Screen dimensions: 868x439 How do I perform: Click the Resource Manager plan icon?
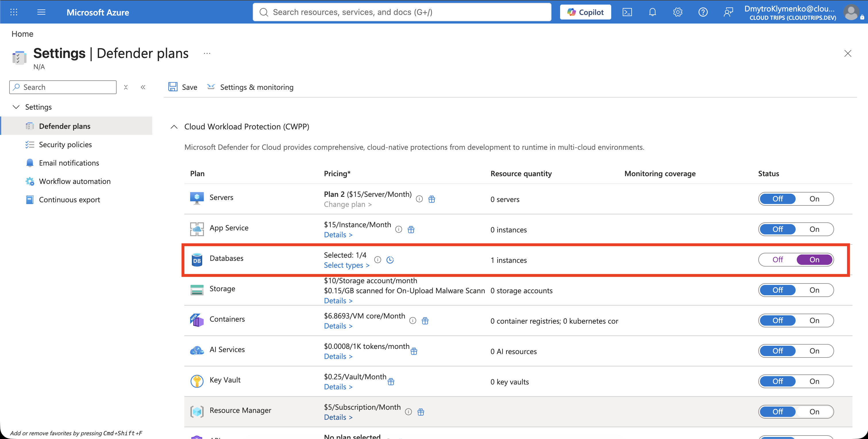tap(197, 411)
